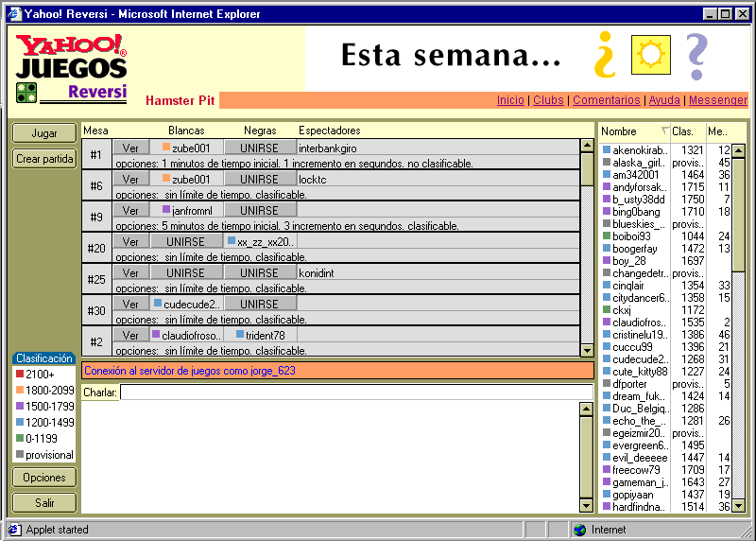This screenshot has width=756, height=541.
Task: Click the sort arrow in Nombre column header
Action: tap(665, 131)
